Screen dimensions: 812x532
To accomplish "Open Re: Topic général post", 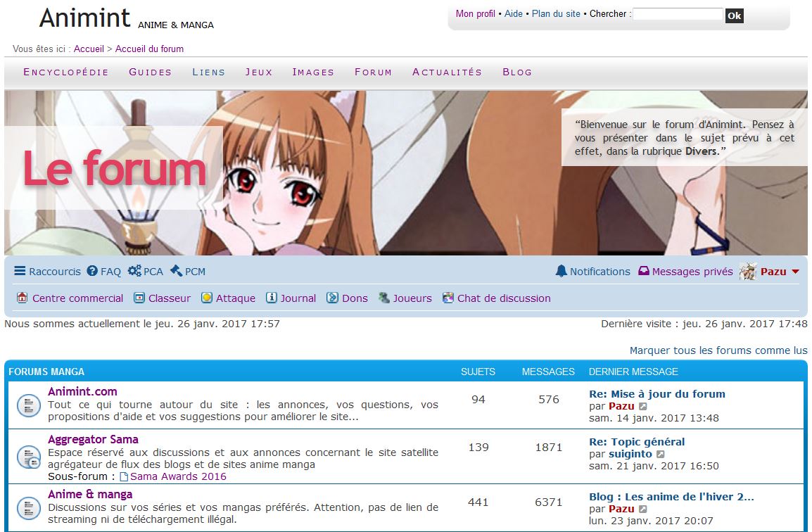I will coord(637,442).
